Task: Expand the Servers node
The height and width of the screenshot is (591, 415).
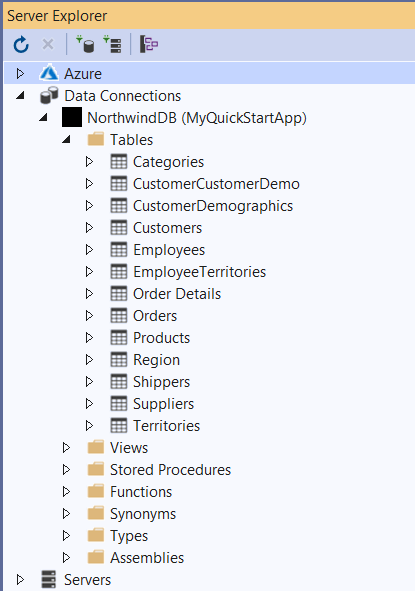Action: [x=20, y=579]
